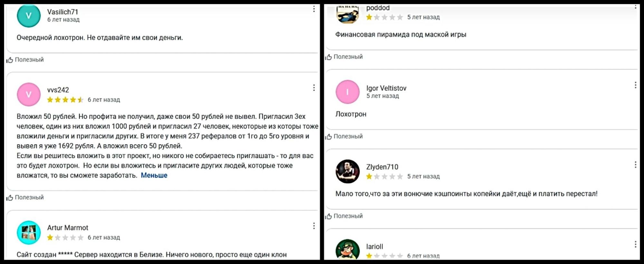Click vvs242's star rating
This screenshot has width=644, height=264.
tap(65, 100)
